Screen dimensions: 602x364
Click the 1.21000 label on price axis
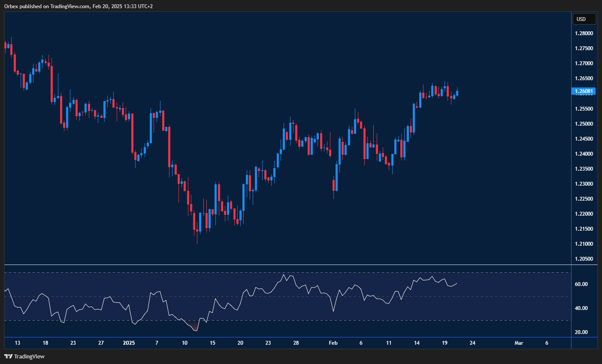pos(584,244)
